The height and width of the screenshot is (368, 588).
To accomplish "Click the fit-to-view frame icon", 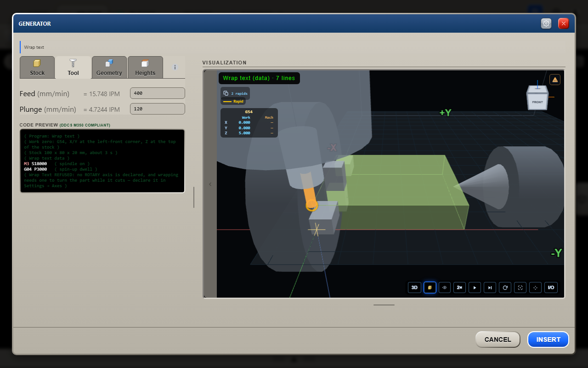I will click(520, 287).
